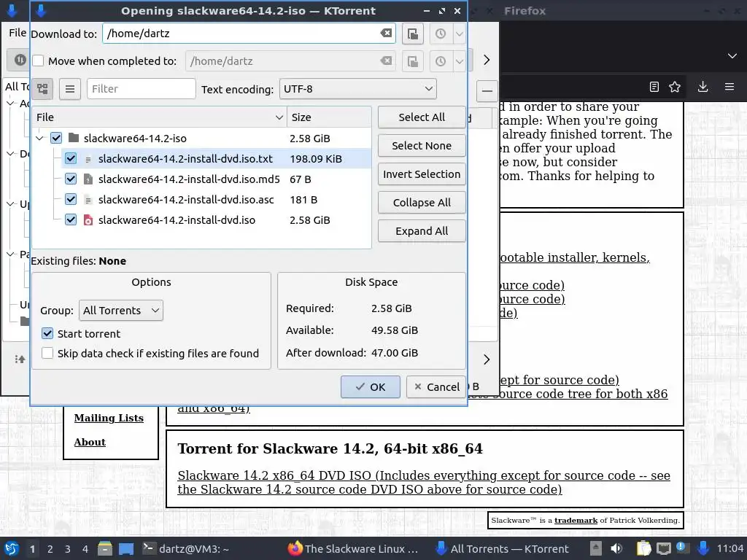Switch to virtual desktop 4
Screen dimensions: 747x560
(x=85, y=548)
